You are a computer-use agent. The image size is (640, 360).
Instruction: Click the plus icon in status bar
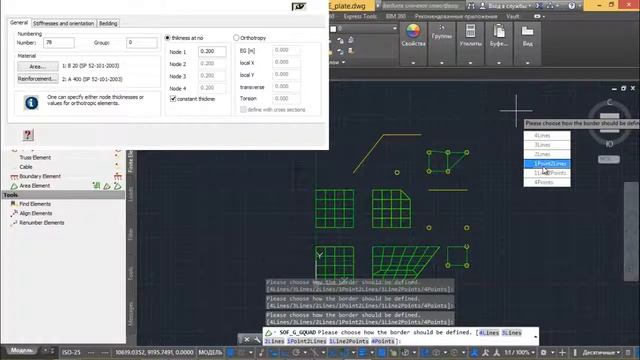pos(562,352)
